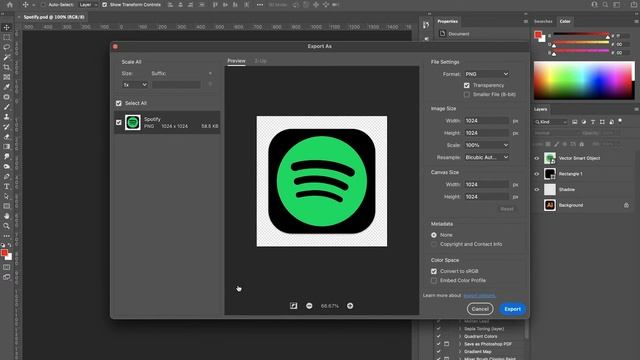Select the Eyedropper tool
Screen dimensions: 640x360
pos(7,87)
